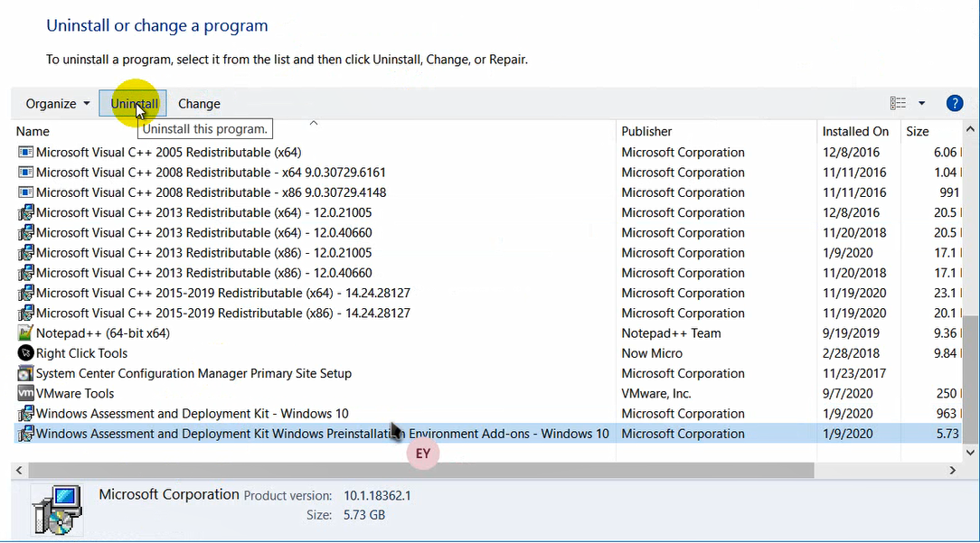Open the Organize dropdown menu
Screen dimensions: 980x543
[x=58, y=104]
